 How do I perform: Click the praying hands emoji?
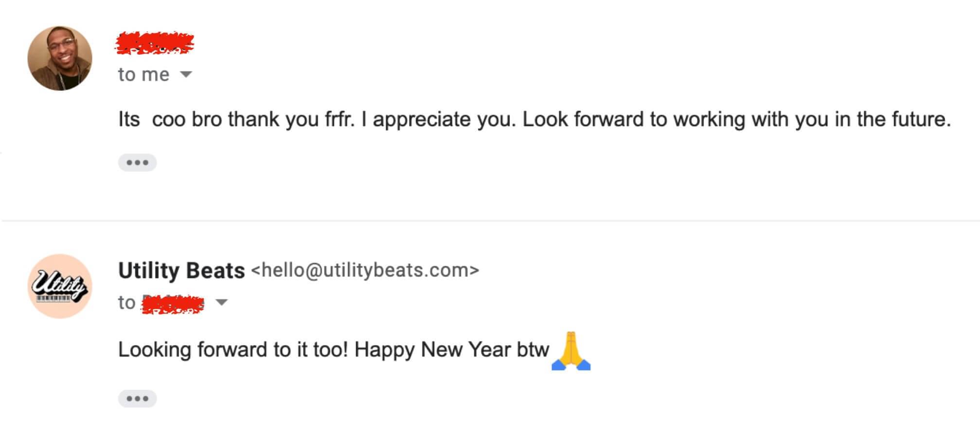(x=571, y=351)
